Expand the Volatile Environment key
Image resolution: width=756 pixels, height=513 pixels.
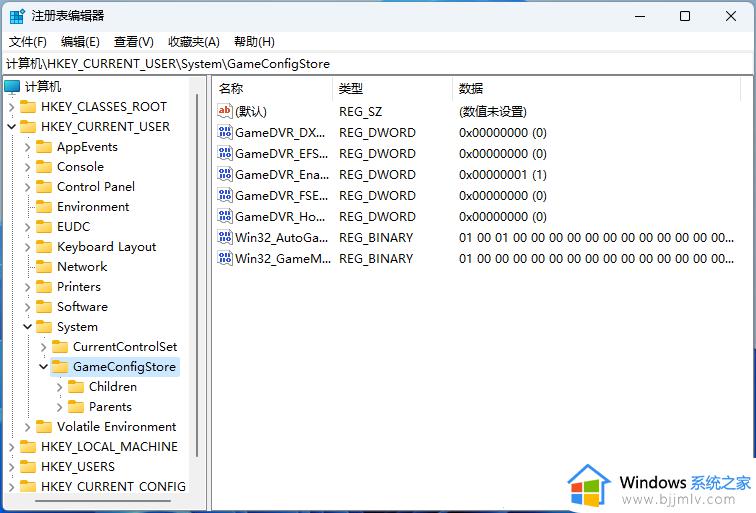27,427
